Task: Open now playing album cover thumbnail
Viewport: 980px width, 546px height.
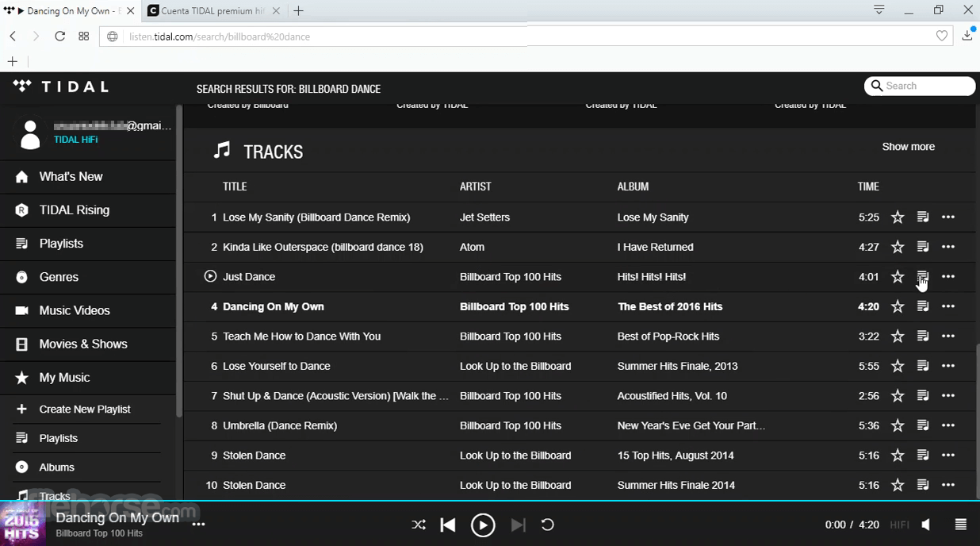Action: (x=22, y=525)
